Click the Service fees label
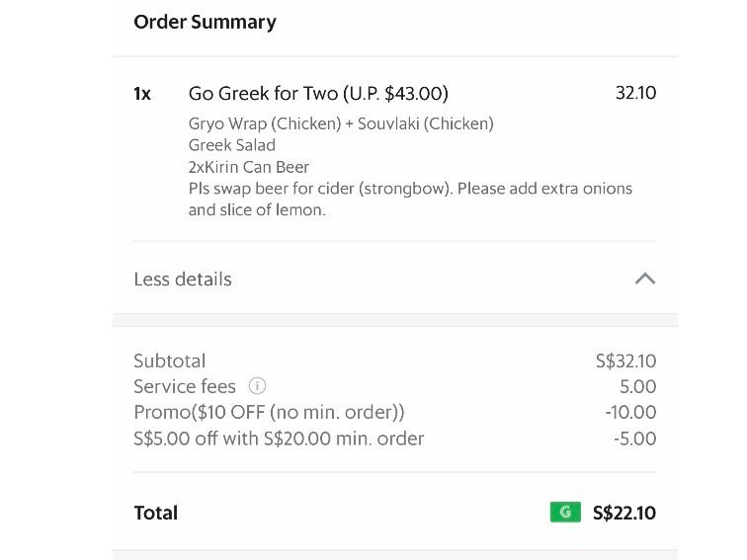This screenshot has width=747, height=560. (185, 386)
